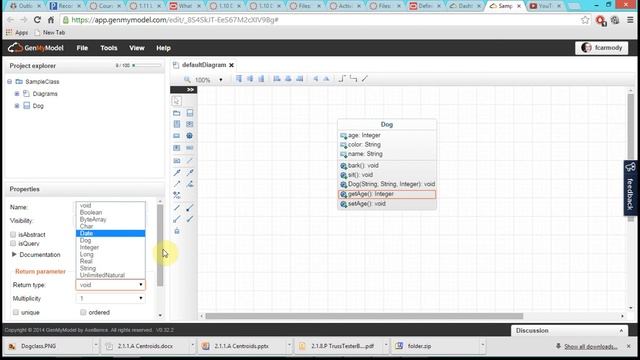Select String in the return type list
640x360 pixels.
point(110,268)
